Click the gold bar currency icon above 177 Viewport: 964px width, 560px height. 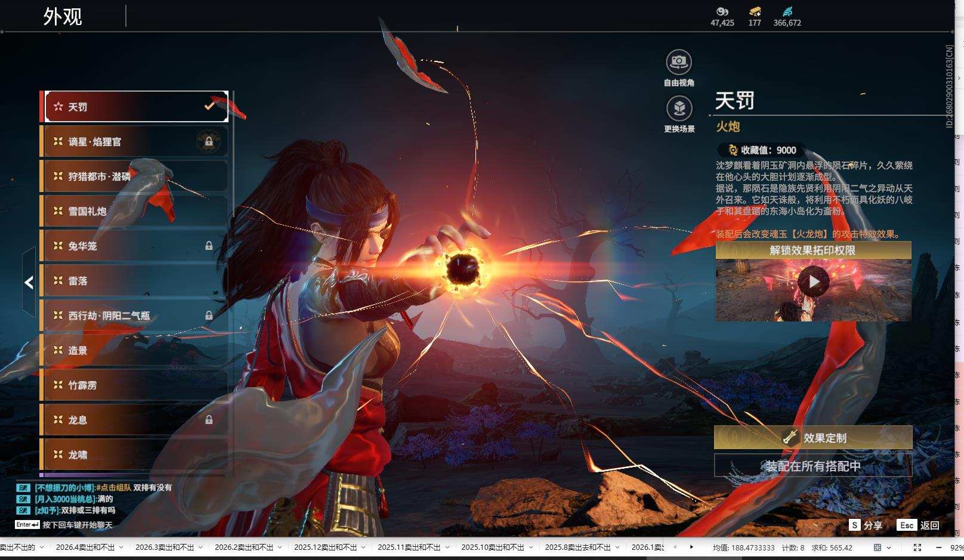coord(755,11)
